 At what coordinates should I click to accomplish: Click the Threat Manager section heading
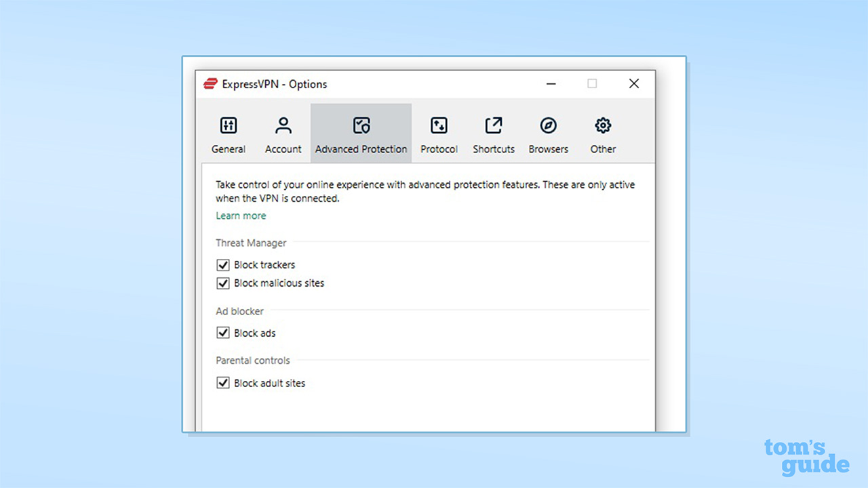coord(251,243)
